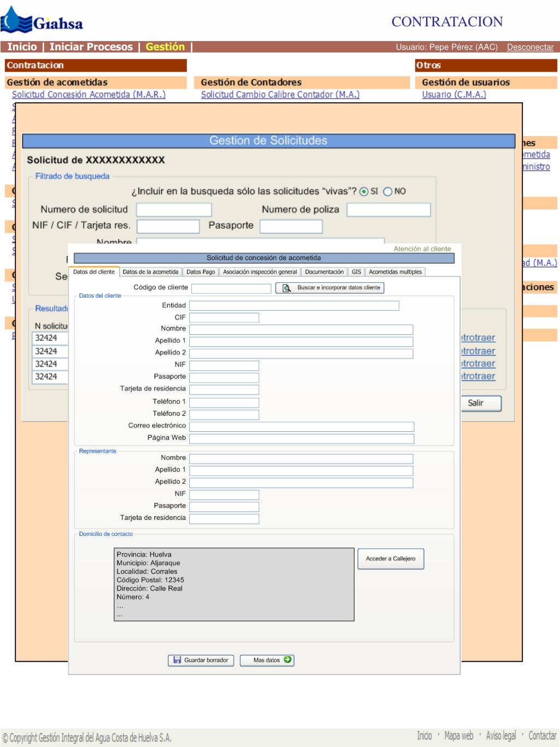
Task: Click the Página Web field
Action: tap(302, 438)
